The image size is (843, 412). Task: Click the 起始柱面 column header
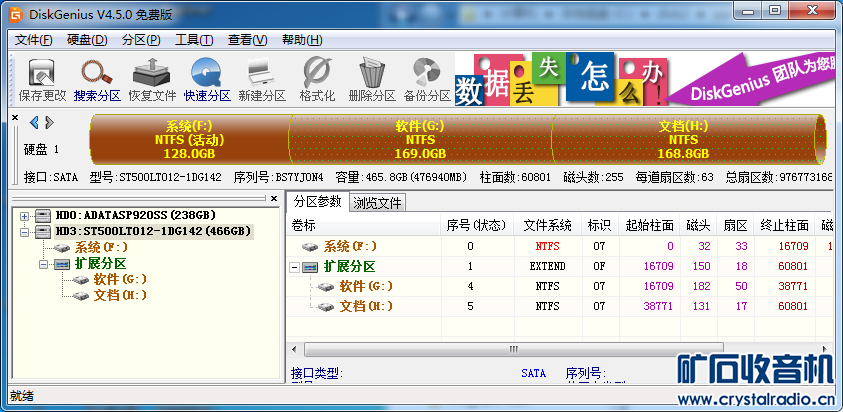(649, 225)
